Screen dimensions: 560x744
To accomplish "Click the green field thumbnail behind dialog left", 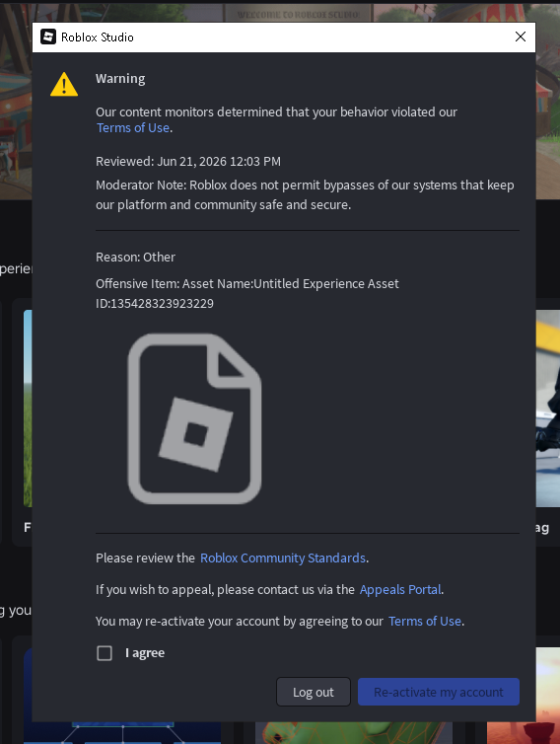I will [28, 409].
